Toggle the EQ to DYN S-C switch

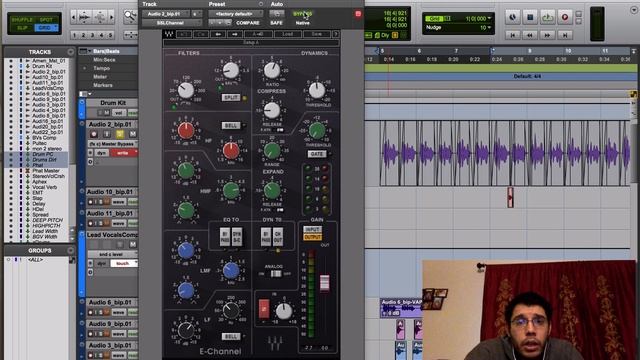point(237,237)
